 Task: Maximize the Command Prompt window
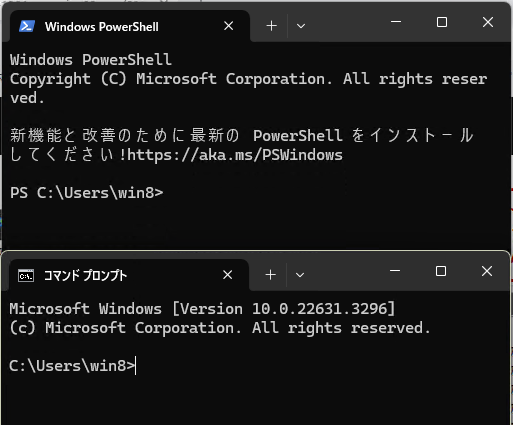pos(441,271)
